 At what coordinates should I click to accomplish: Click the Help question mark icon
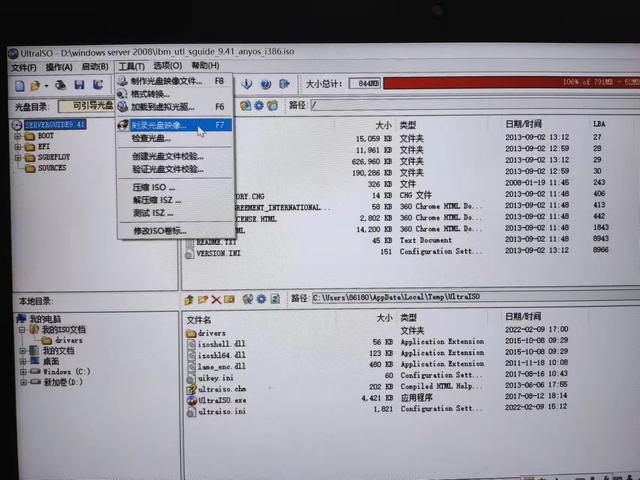click(x=266, y=84)
